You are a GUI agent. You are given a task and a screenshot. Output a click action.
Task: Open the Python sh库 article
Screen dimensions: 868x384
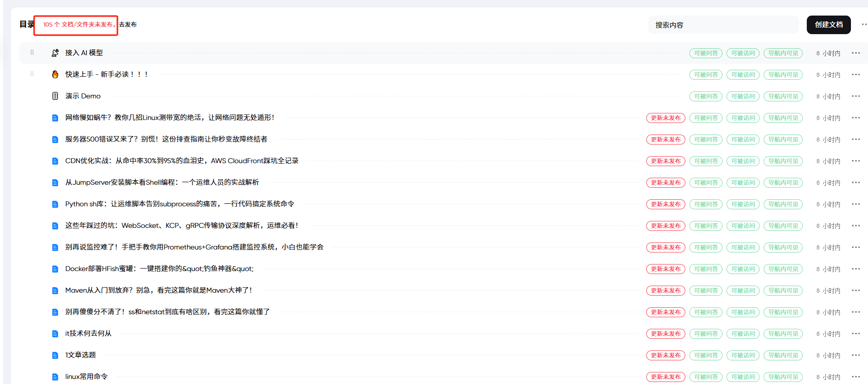click(x=179, y=204)
